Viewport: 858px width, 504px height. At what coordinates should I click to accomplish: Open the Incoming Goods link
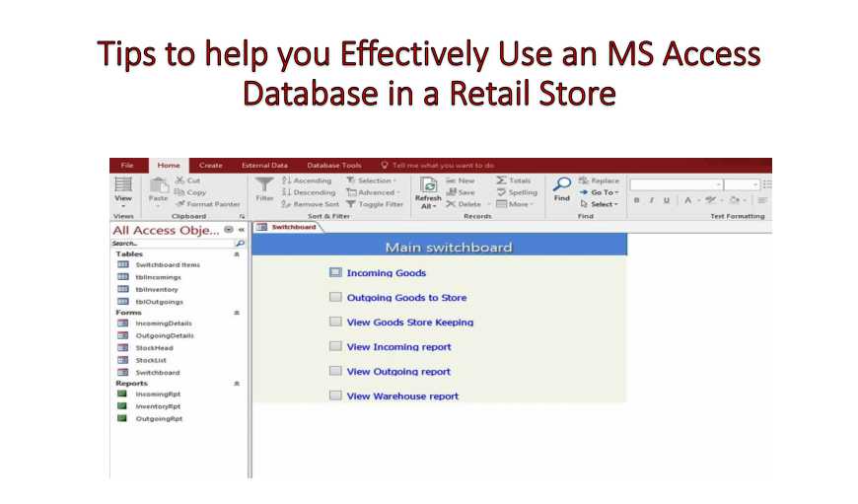[x=387, y=272]
